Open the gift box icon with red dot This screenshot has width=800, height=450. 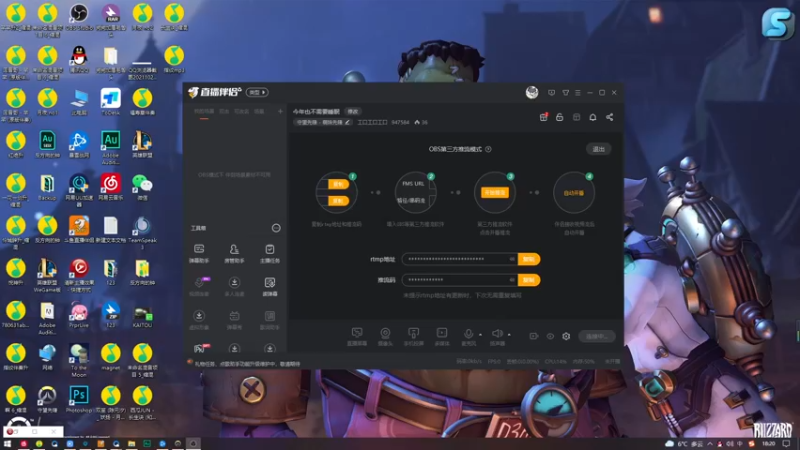coord(543,117)
